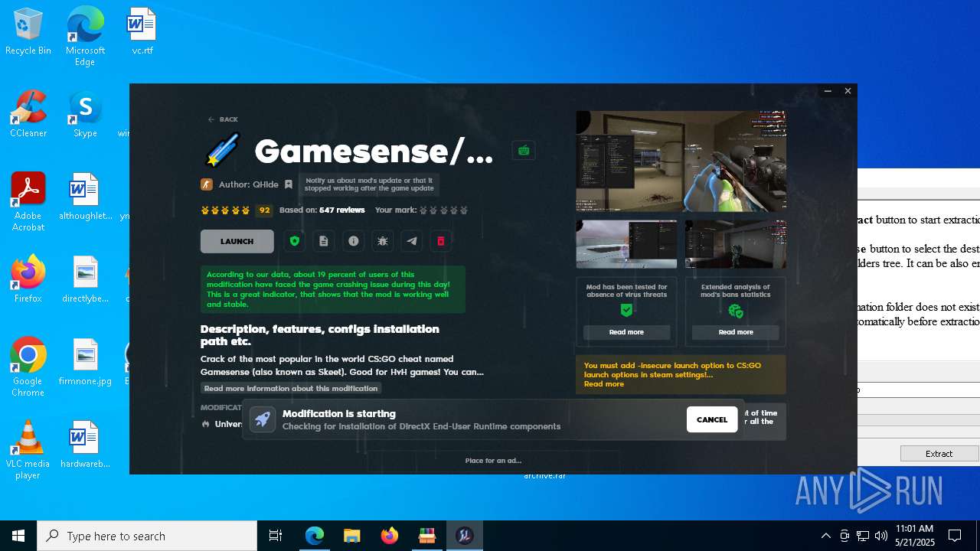Click the Gamesense rocket mod icon
This screenshot has width=980, height=551.
pyautogui.click(x=223, y=150)
